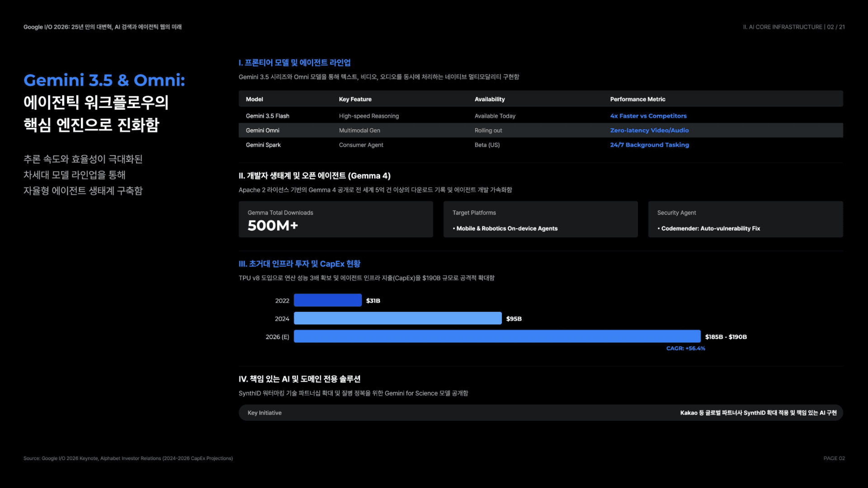This screenshot has height=488, width=868.
Task: Click section heading 'IV. 책임 있는 AI 및 도메인 전용 솔루션'
Action: (x=300, y=379)
